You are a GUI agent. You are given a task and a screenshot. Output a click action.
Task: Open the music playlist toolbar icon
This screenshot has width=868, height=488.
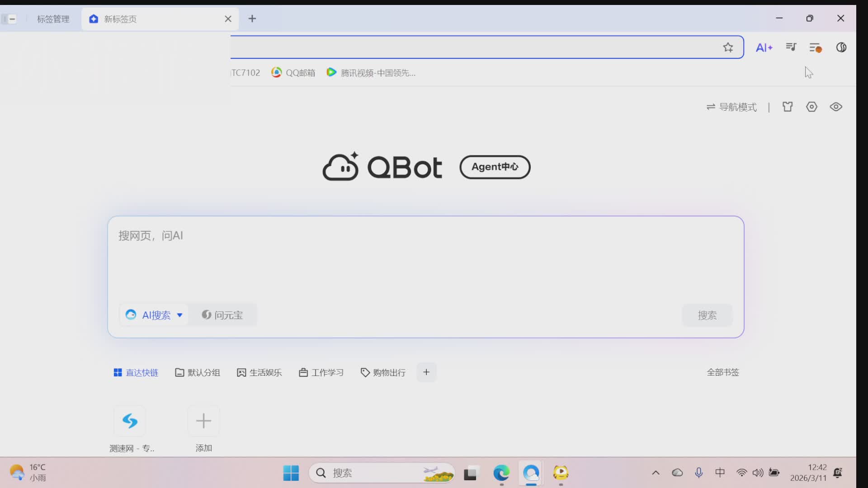pos(791,47)
